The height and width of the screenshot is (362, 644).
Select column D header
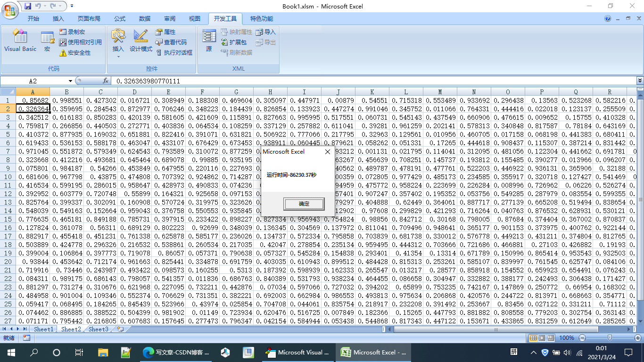tap(134, 92)
